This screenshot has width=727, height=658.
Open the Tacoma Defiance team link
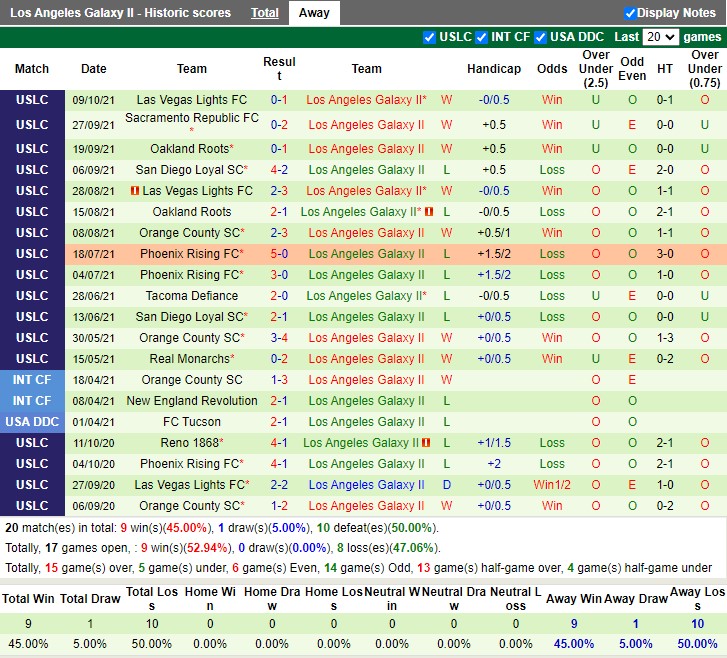click(192, 296)
